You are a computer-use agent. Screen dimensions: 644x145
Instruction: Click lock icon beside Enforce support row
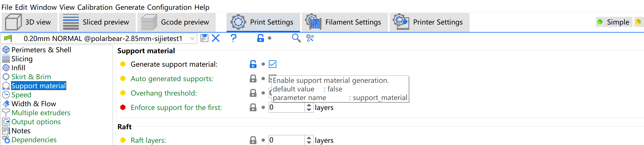253,108
